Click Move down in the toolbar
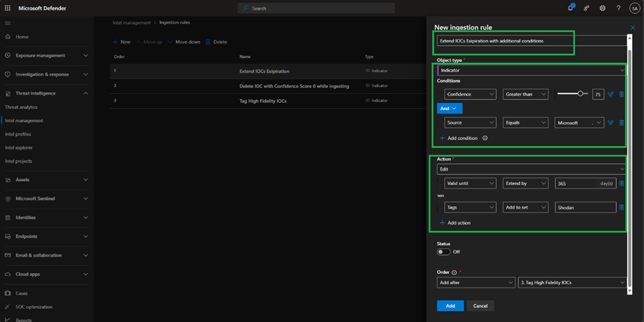 tap(184, 42)
